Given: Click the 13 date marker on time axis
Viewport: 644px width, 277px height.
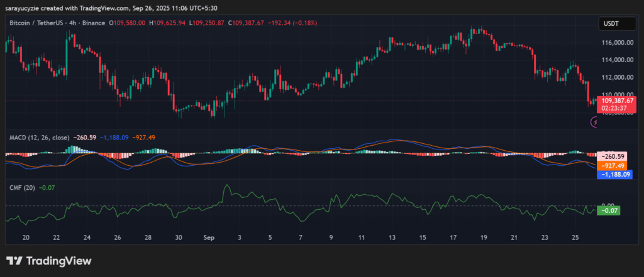Looking at the screenshot, I should tap(392, 238).
